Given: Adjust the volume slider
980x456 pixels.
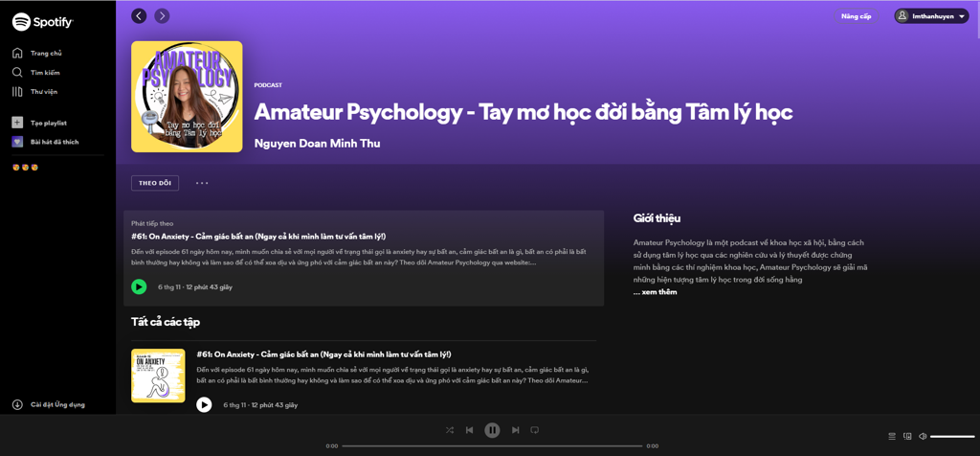Looking at the screenshot, I should (x=952, y=437).
